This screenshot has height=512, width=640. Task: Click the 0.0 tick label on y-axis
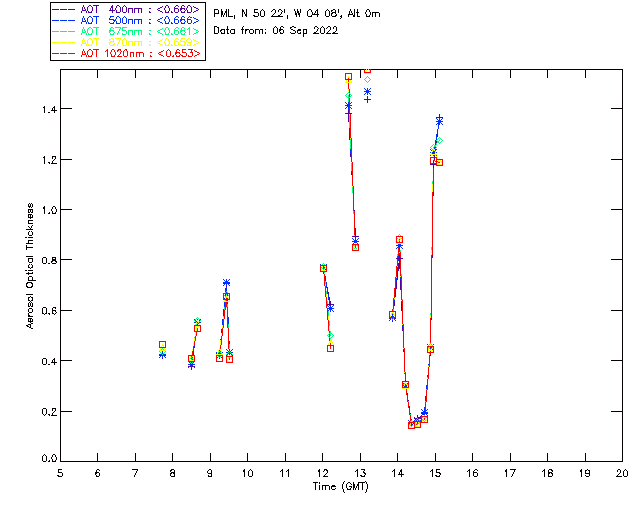click(49, 458)
